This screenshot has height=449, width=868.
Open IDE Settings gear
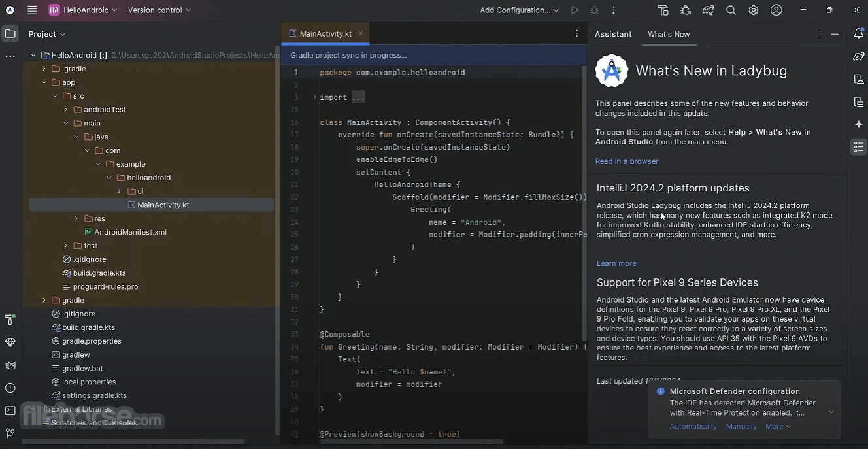click(x=754, y=10)
